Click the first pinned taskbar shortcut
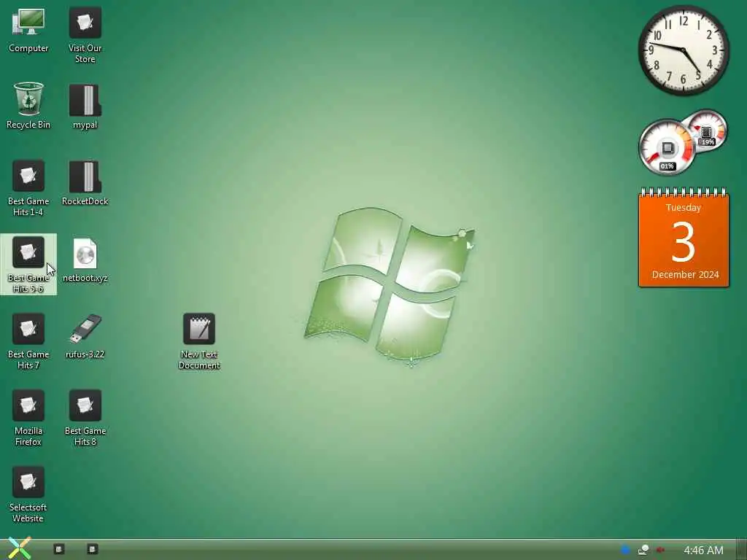Viewport: 747px width, 560px height. pos(58,549)
